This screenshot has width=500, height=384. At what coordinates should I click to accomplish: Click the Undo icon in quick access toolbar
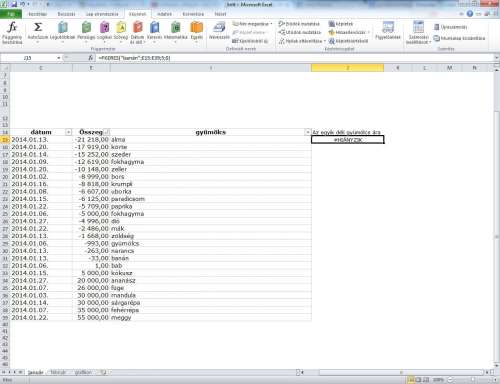(x=23, y=4)
